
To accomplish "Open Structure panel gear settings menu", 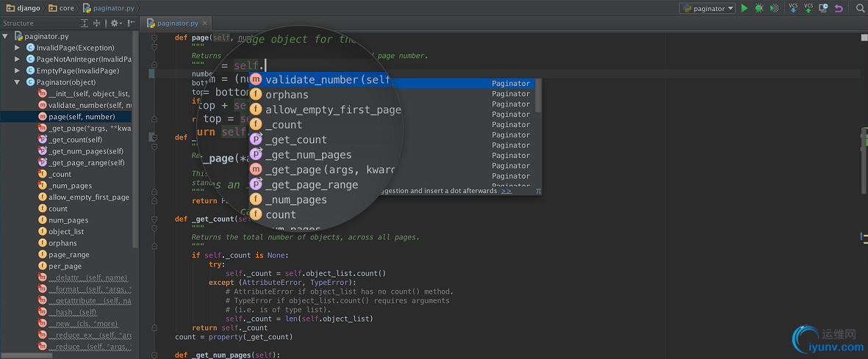I will 115,23.
